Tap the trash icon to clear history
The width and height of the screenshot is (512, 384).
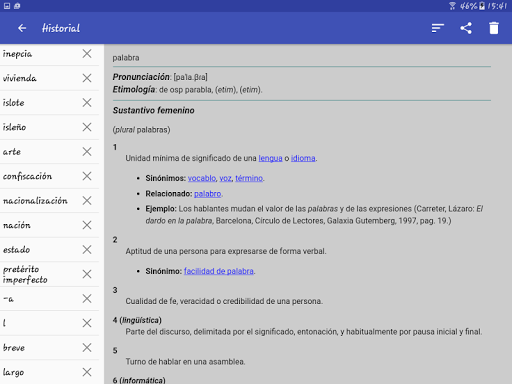click(494, 28)
